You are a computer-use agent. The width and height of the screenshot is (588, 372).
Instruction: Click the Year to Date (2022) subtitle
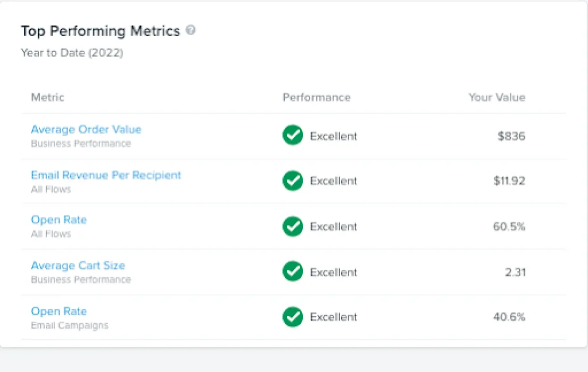[72, 53]
